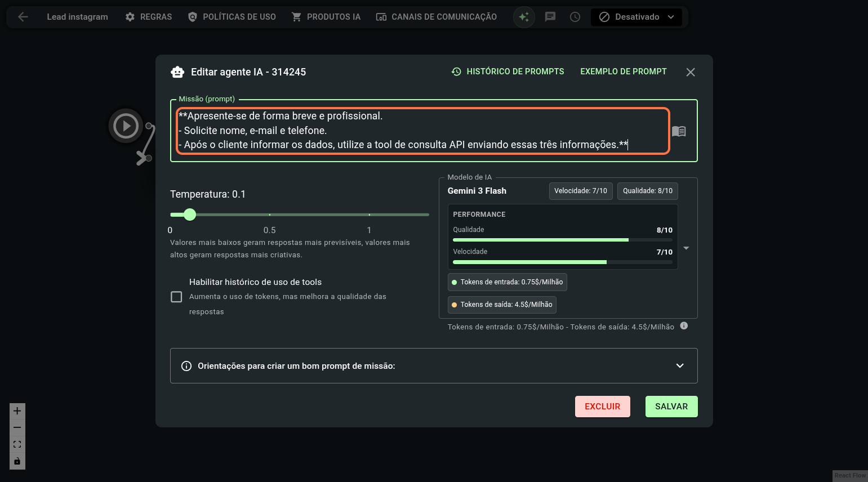Open the clock history icon
Viewport: 868px width, 482px height.
pyautogui.click(x=575, y=17)
